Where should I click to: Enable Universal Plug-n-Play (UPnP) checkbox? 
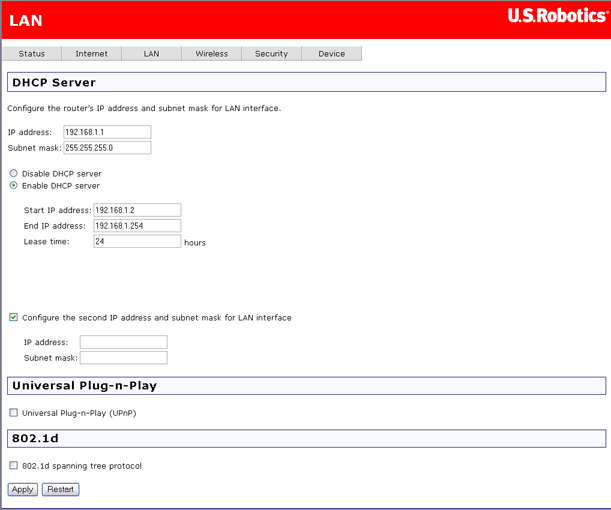(14, 413)
